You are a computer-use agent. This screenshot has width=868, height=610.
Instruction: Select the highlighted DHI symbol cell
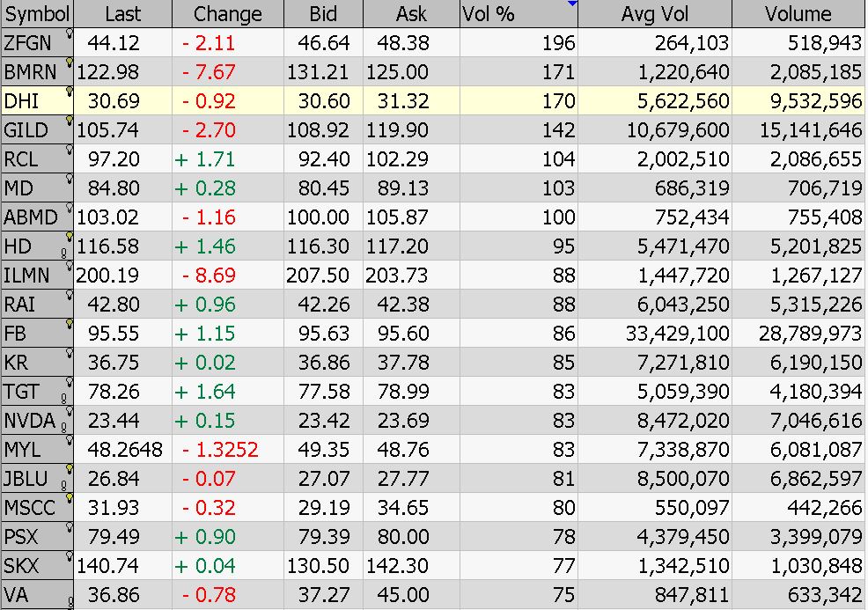point(37,100)
